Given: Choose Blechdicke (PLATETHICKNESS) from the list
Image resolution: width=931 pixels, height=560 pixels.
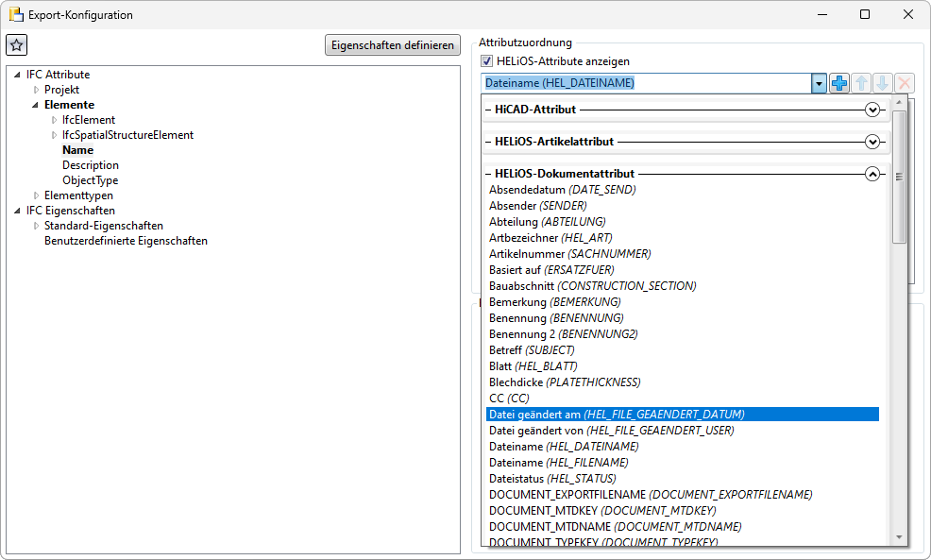Looking at the screenshot, I should click(x=564, y=382).
